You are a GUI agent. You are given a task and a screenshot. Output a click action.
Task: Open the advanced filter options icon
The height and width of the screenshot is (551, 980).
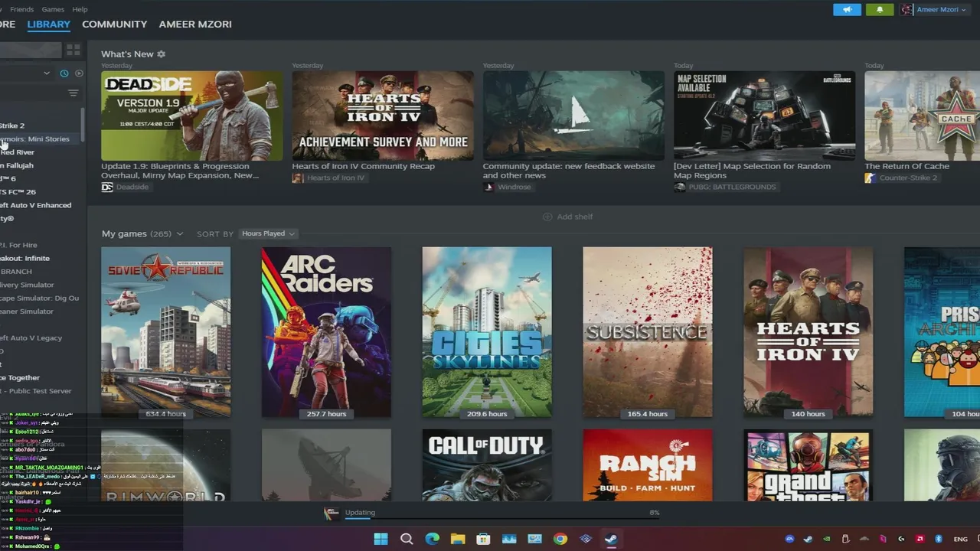pos(73,93)
